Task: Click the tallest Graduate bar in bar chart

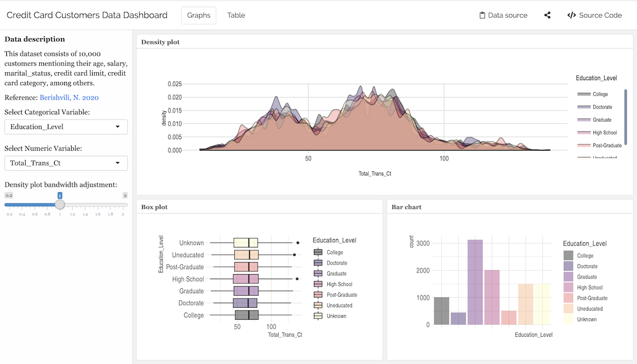Action: pyautogui.click(x=475, y=282)
